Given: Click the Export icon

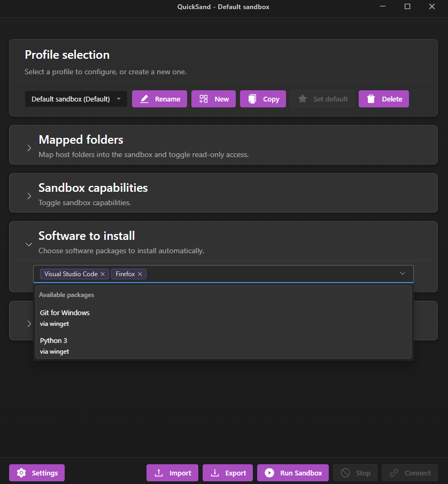Looking at the screenshot, I should (x=214, y=472).
